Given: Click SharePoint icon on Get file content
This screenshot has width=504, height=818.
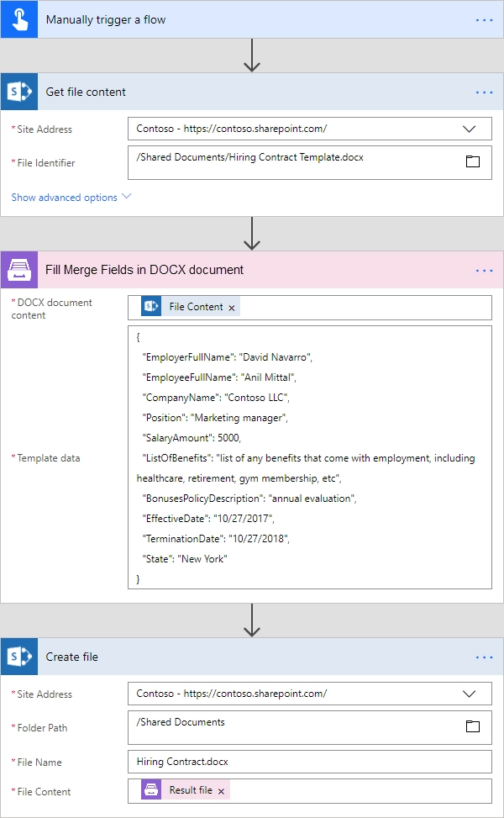Looking at the screenshot, I should tap(19, 92).
